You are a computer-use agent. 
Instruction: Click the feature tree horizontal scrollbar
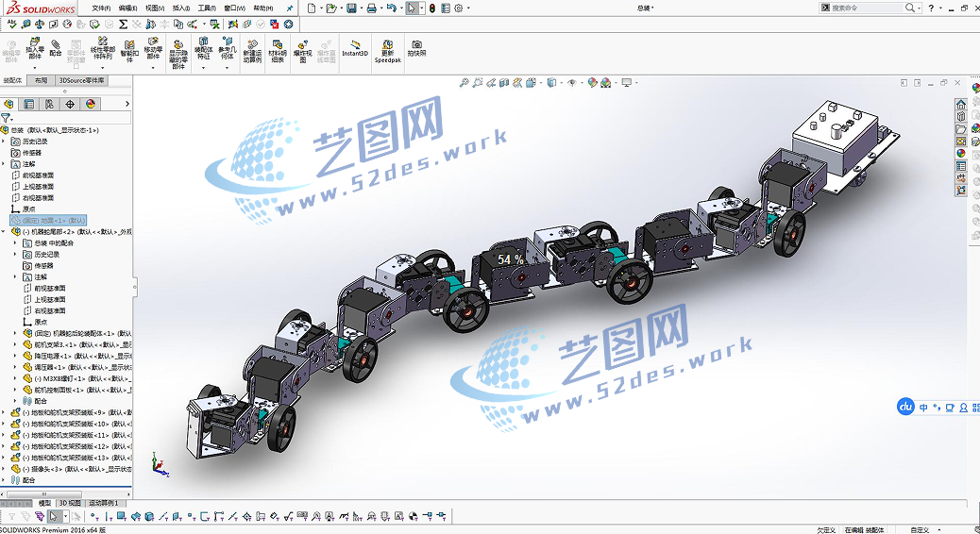[x=43, y=494]
